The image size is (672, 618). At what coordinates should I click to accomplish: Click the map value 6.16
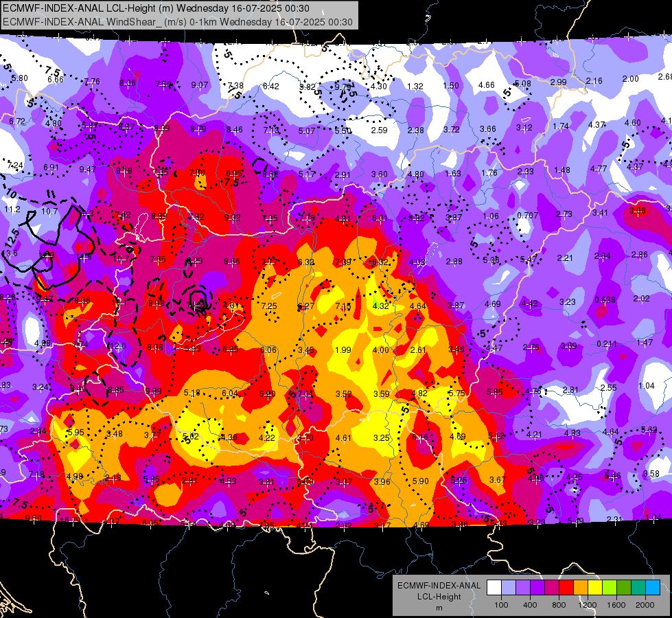pos(419,437)
